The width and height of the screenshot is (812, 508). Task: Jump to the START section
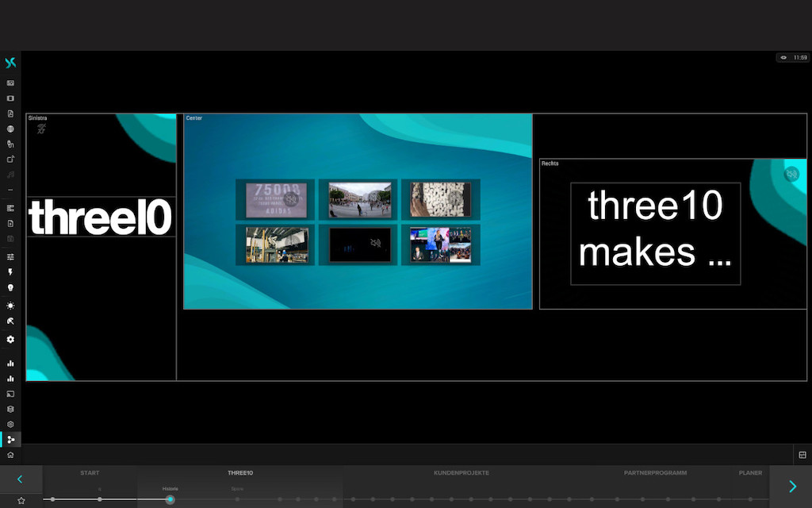pyautogui.click(x=90, y=473)
